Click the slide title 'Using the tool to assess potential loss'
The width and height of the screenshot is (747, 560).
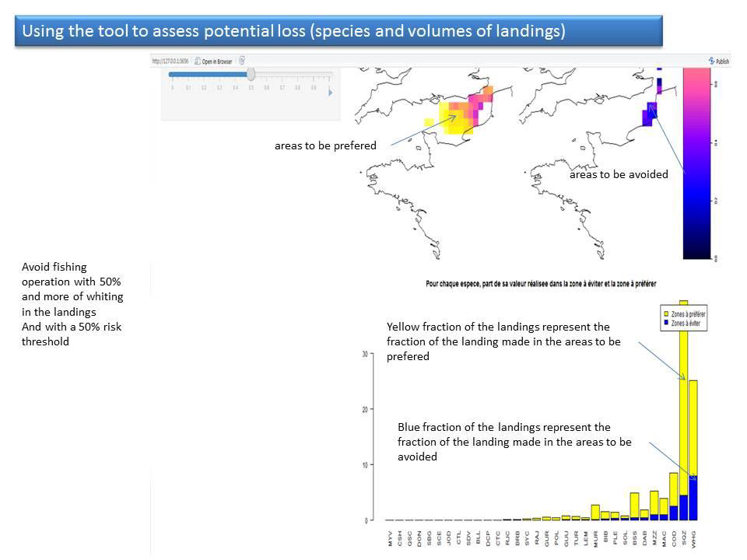coord(293,31)
